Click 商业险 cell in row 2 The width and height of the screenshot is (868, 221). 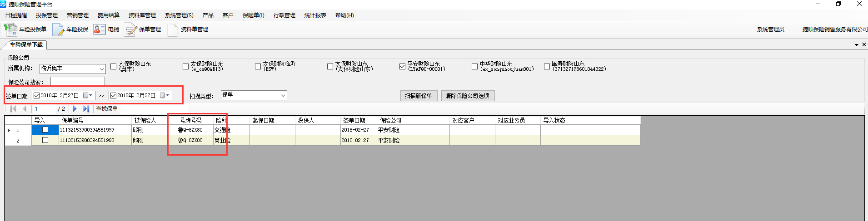coord(232,141)
